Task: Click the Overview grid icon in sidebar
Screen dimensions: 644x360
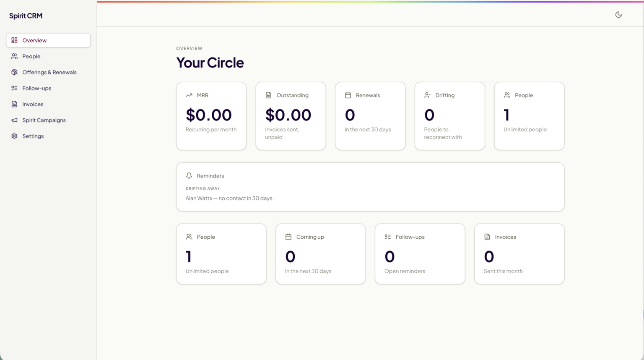Action: click(14, 40)
